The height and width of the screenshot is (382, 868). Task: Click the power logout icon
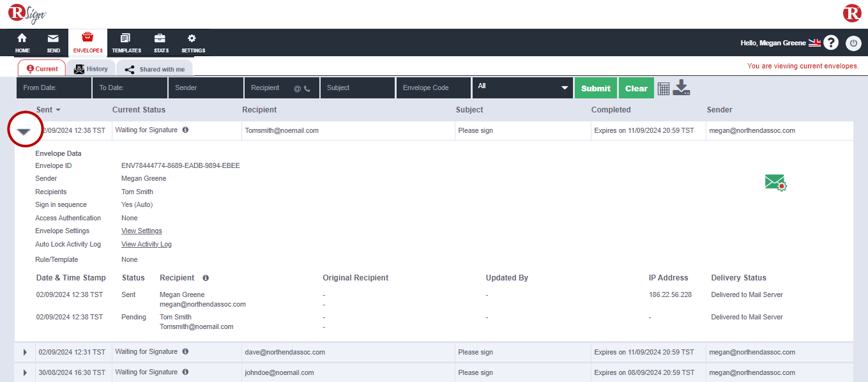853,43
